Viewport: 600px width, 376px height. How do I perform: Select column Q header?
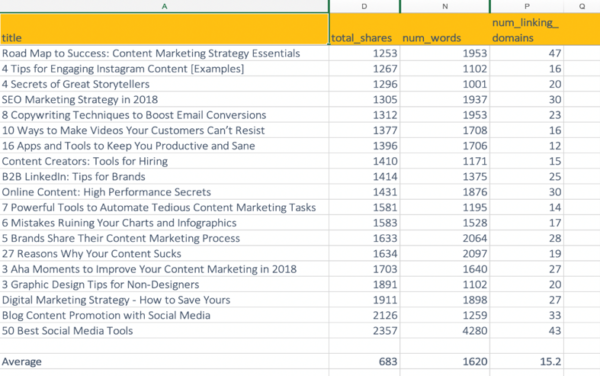[582, 6]
